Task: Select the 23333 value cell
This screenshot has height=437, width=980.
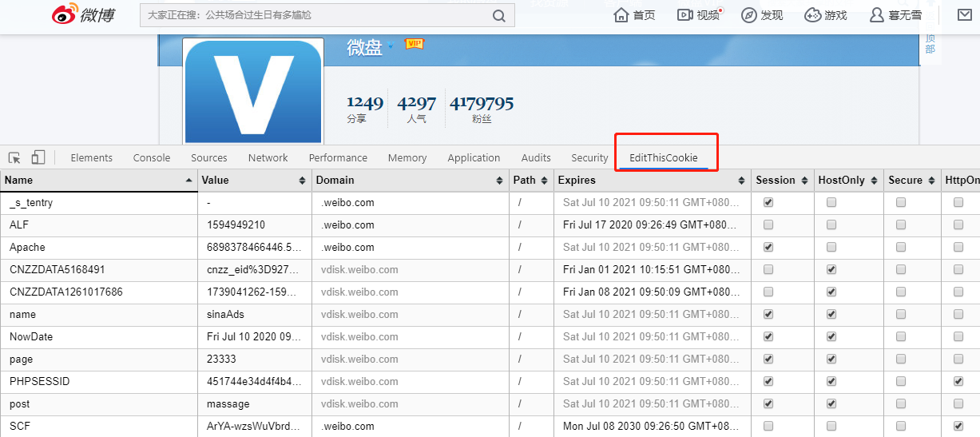Action: (254, 360)
